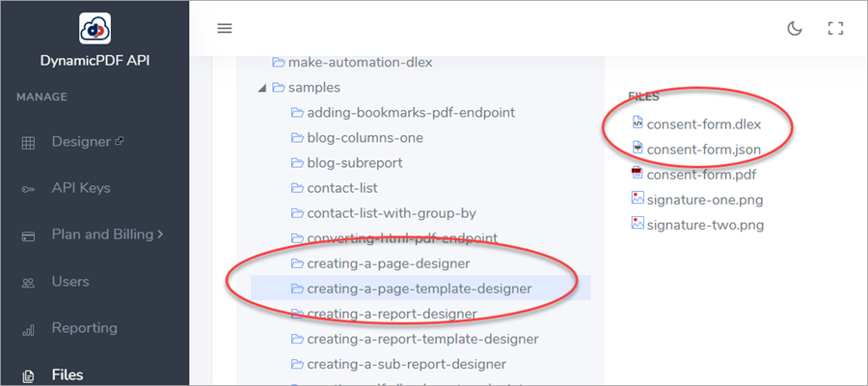Viewport: 868px width, 386px height.
Task: Toggle dark mode moon icon
Action: [795, 28]
